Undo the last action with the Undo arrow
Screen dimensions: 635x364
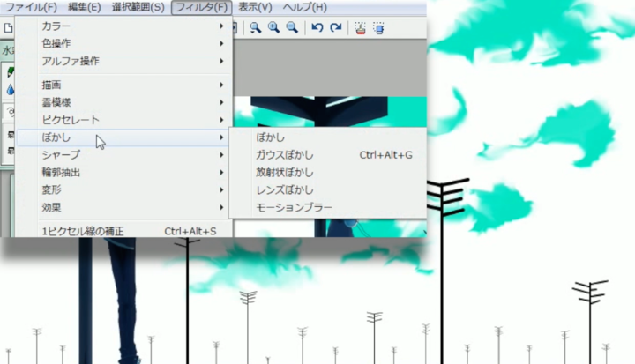coord(317,27)
